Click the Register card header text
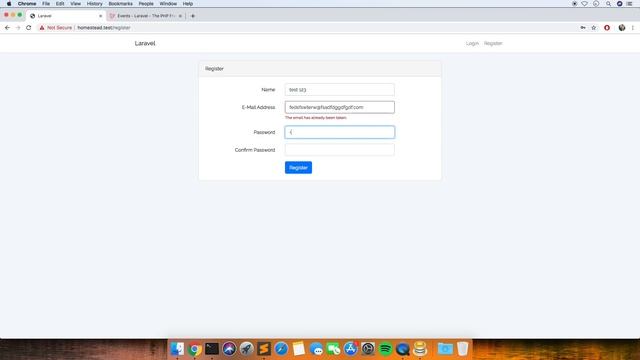The width and height of the screenshot is (640, 360). click(x=214, y=69)
